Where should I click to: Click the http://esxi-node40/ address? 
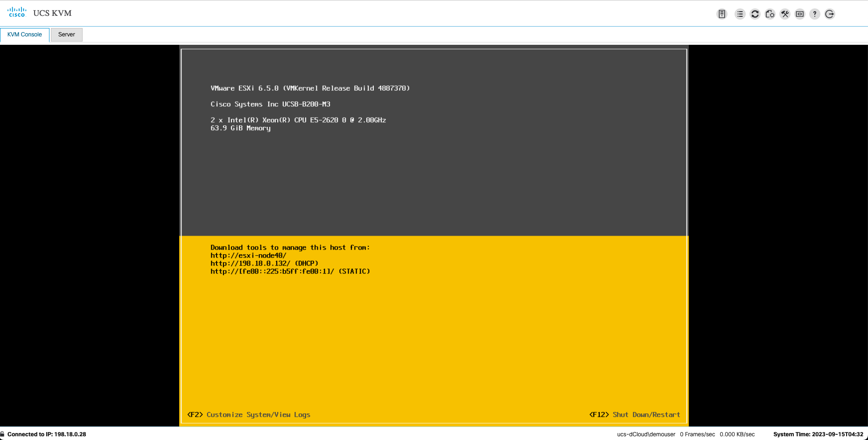248,255
